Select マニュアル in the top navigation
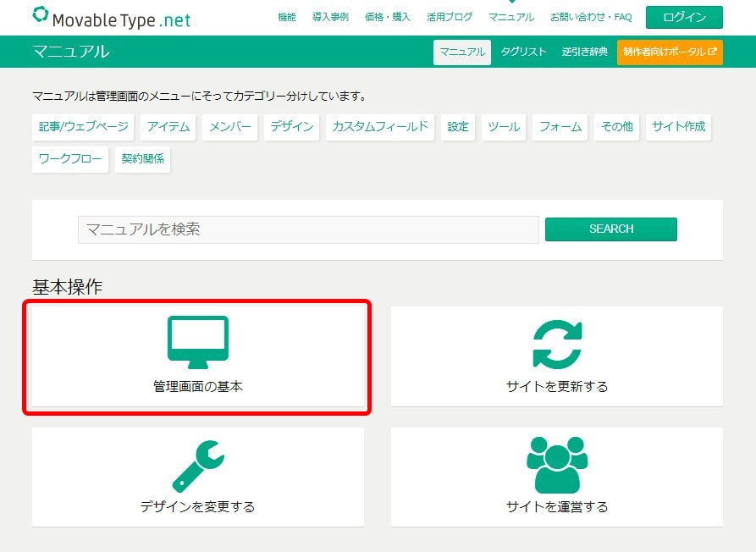 click(511, 17)
